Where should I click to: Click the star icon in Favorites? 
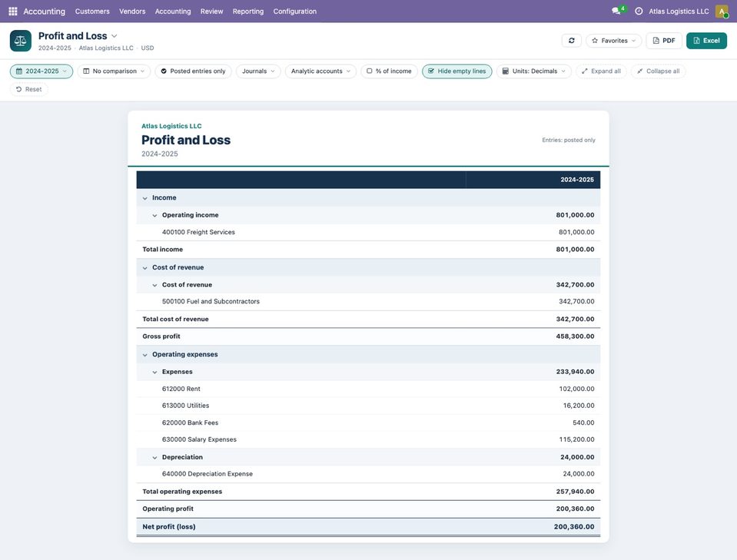pos(595,41)
